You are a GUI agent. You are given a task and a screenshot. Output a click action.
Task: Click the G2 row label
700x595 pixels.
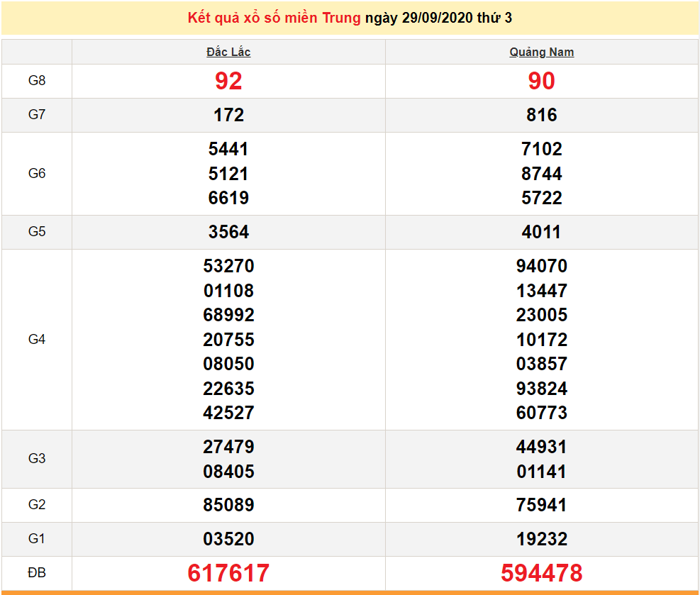click(x=37, y=505)
